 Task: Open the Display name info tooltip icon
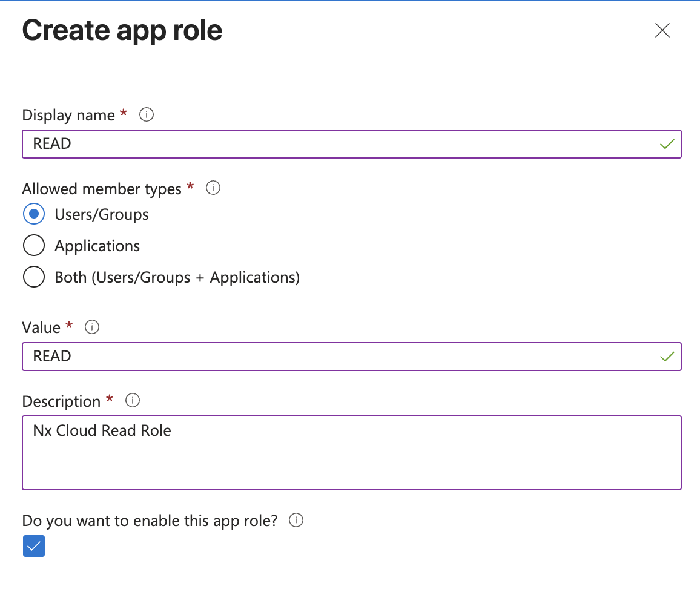(147, 114)
